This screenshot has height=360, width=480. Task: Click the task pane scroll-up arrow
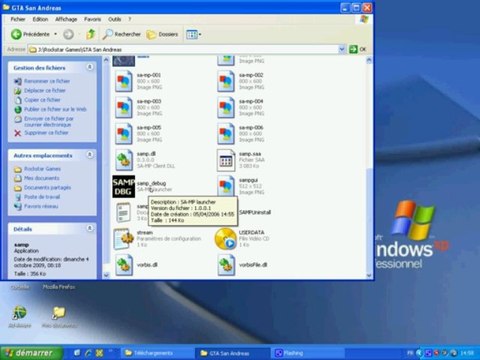click(106, 60)
